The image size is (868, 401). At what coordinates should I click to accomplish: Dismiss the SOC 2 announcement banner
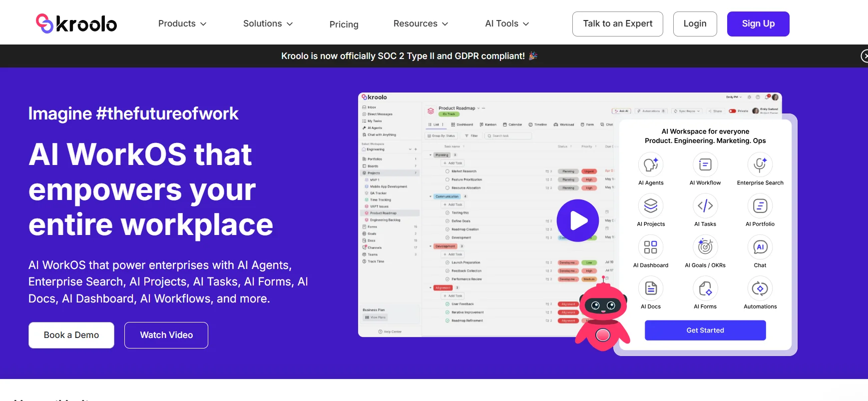[x=865, y=56]
